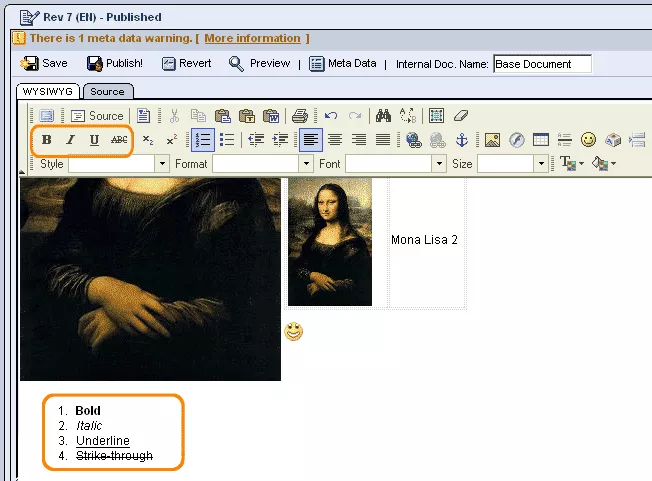Click Insert Horizontal Line icon
The image size is (652, 481).
point(565,140)
